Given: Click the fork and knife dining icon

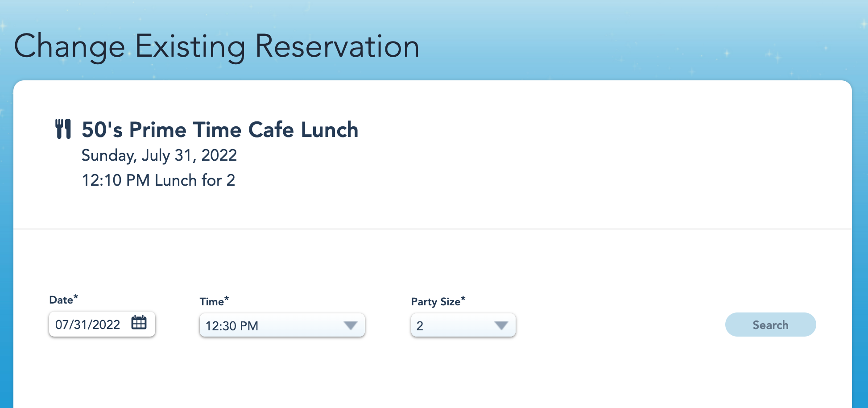Looking at the screenshot, I should (63, 129).
